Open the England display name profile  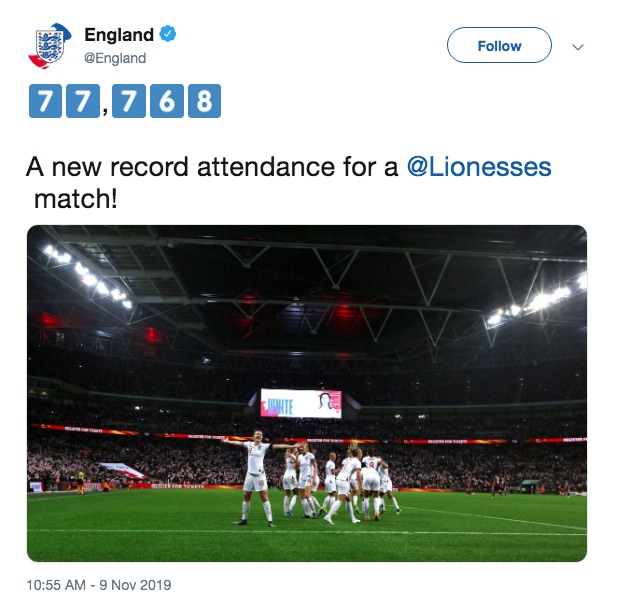click(119, 36)
